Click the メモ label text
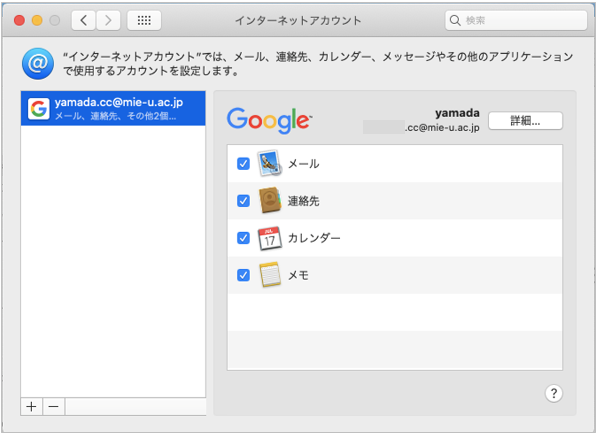This screenshot has width=597, height=434. tap(298, 275)
